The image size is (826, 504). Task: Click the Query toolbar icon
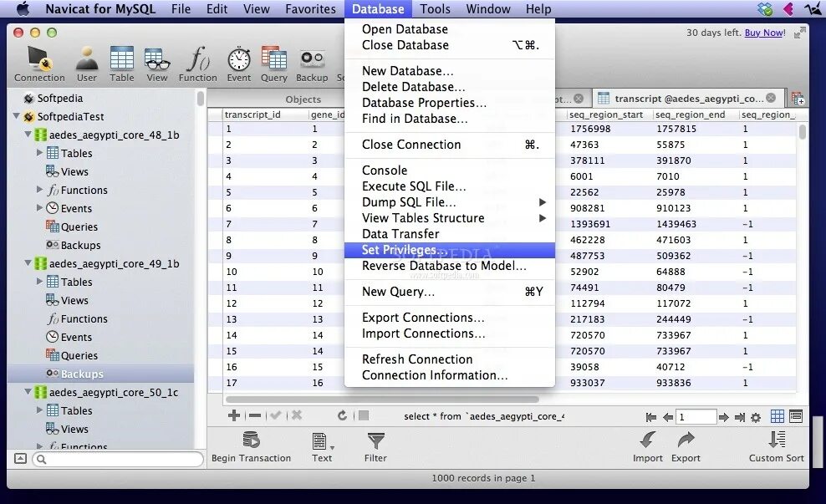tap(274, 64)
